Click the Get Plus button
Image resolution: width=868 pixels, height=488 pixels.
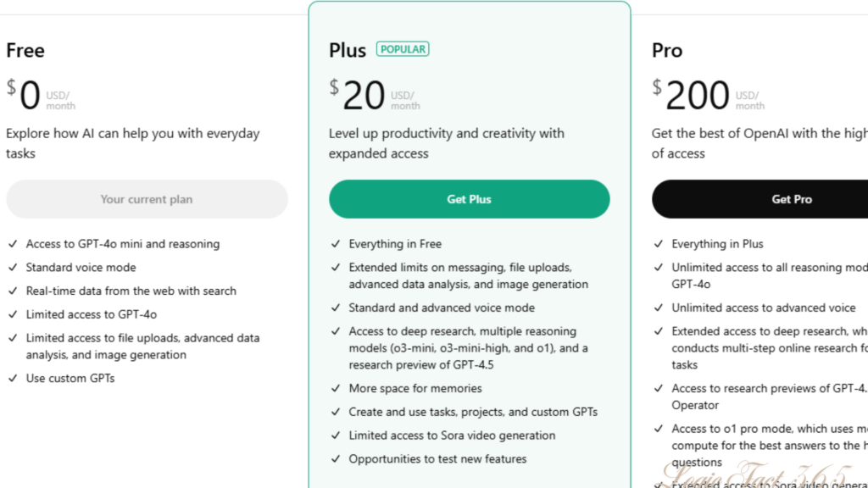469,199
